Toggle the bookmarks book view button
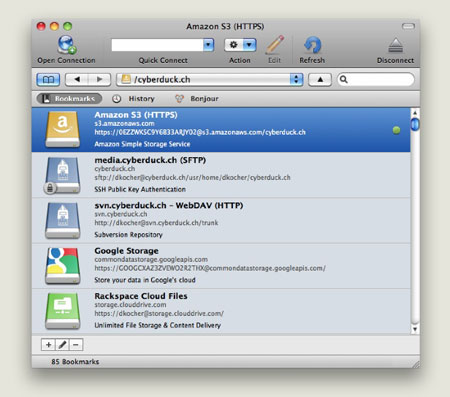The height and width of the screenshot is (397, 450). (x=48, y=80)
